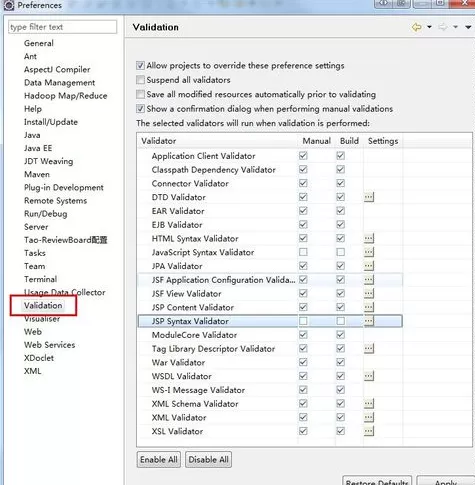Enable Save all modified resources automatically

pos(140,94)
